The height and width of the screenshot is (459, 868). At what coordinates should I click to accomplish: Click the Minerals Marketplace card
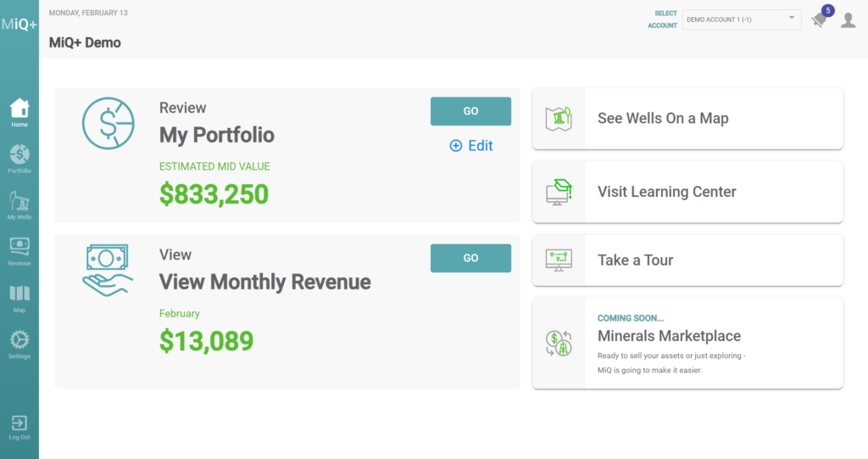(x=687, y=343)
